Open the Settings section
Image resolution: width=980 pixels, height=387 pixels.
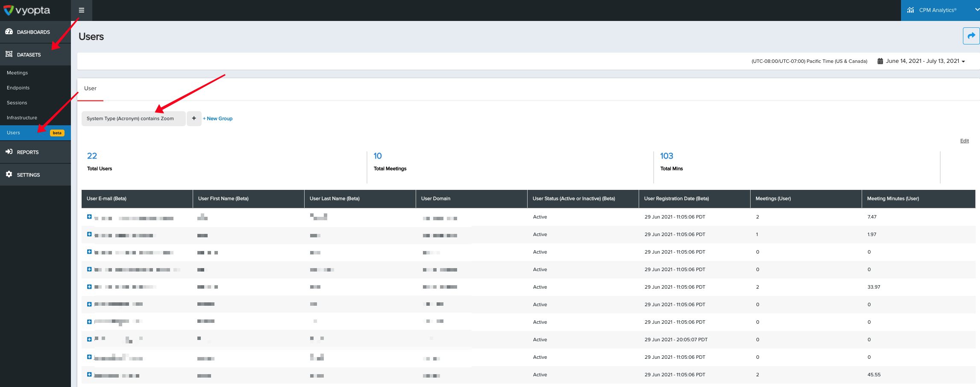[35, 175]
